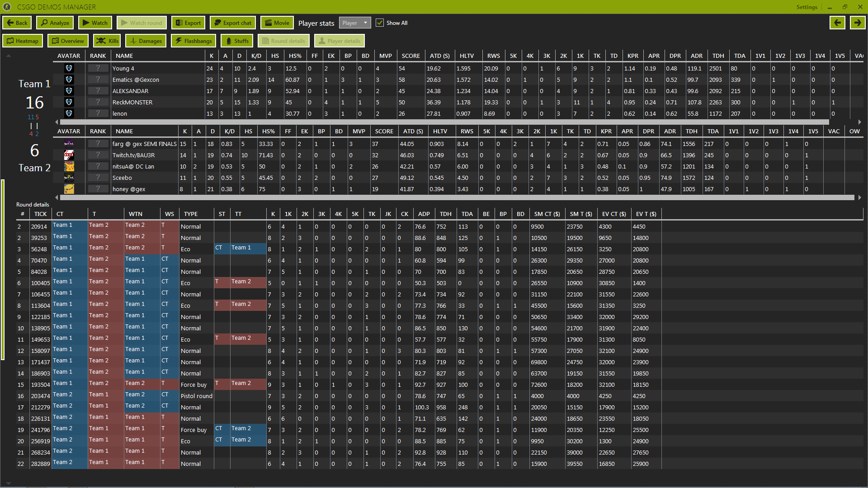The width and height of the screenshot is (868, 488).
Task: Open the Stuffs view
Action: point(237,41)
